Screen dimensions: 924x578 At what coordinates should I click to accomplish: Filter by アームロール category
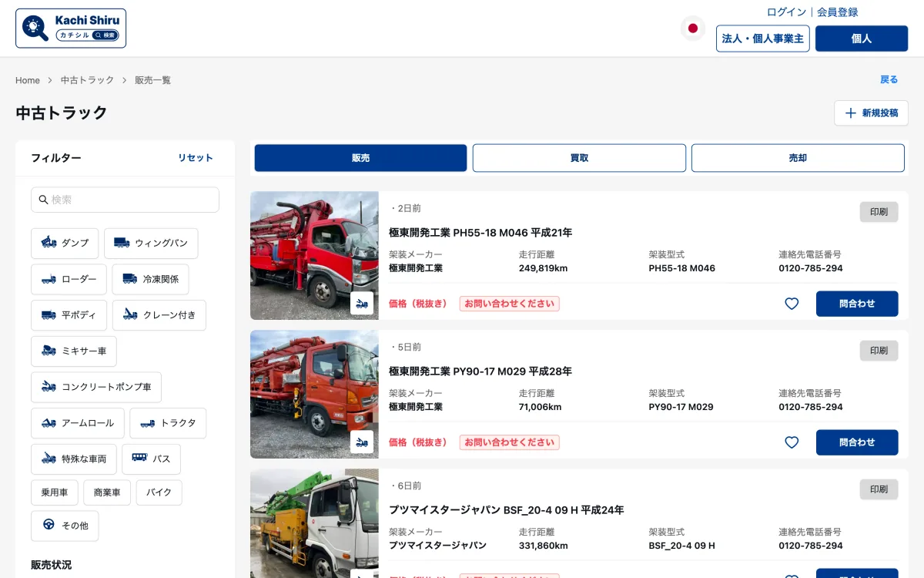point(77,423)
